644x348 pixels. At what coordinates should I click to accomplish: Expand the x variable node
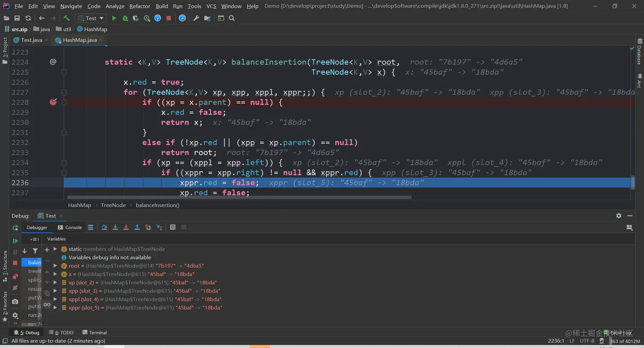point(55,274)
